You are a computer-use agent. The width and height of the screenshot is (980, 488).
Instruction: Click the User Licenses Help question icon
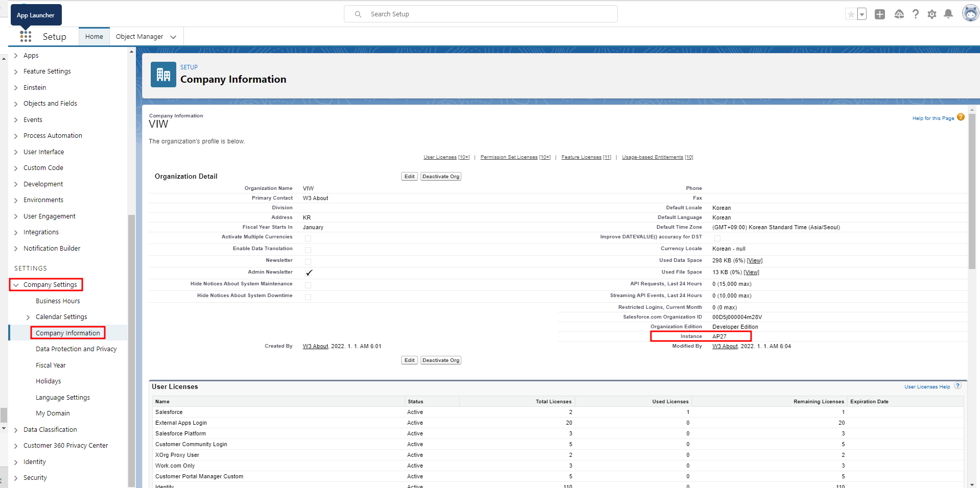click(x=958, y=386)
